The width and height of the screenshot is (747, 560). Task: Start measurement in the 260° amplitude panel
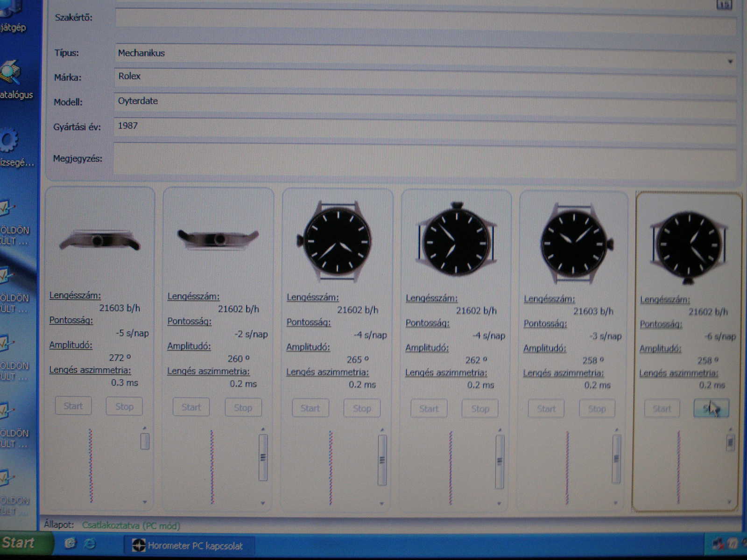click(x=191, y=407)
